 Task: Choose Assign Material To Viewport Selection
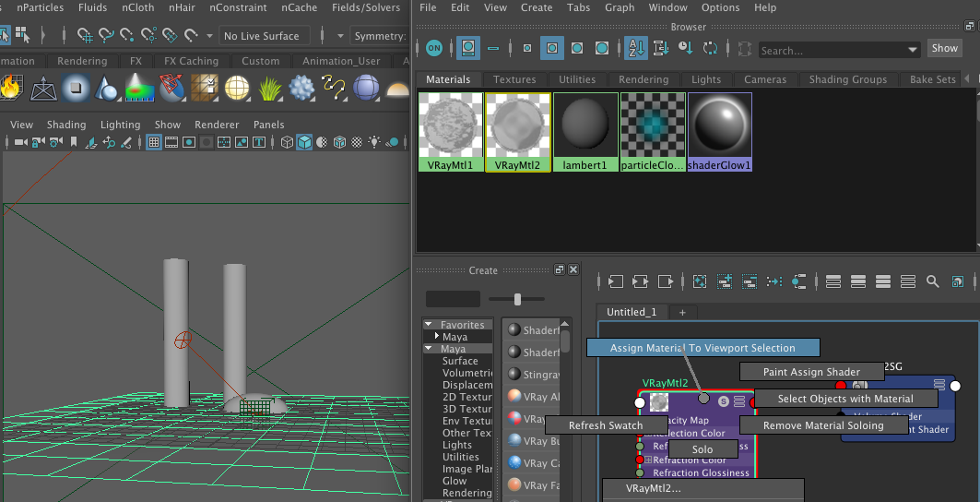(x=703, y=348)
